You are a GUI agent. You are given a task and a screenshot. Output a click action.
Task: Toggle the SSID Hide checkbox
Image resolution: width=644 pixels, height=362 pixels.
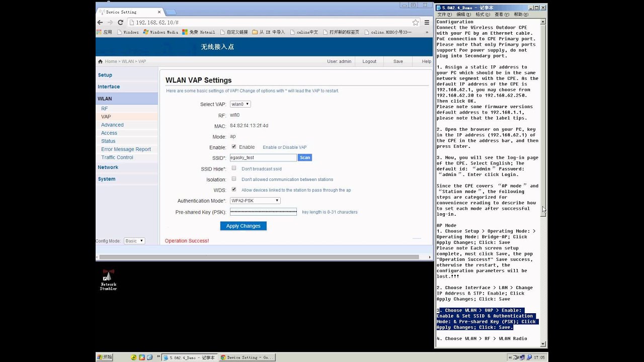tap(234, 168)
